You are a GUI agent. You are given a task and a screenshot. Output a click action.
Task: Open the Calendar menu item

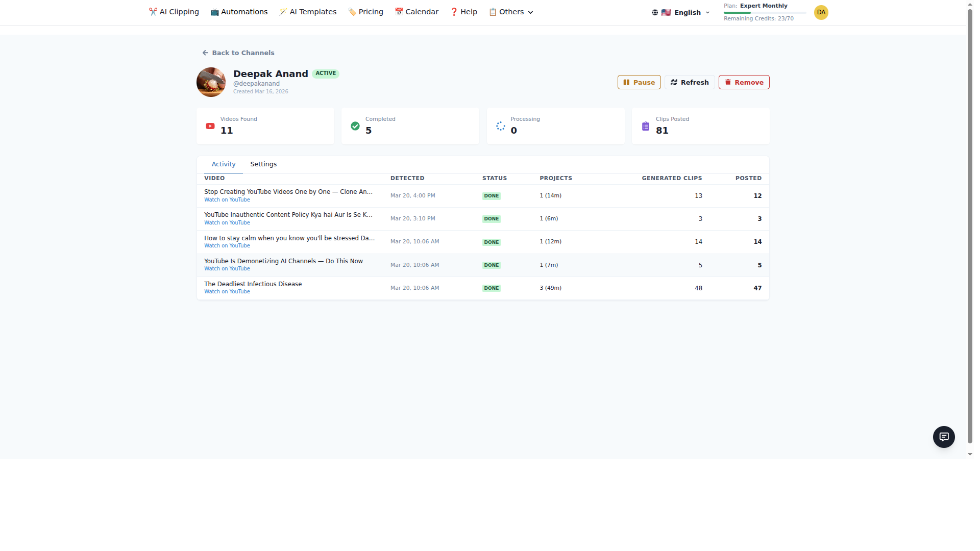[x=416, y=12]
